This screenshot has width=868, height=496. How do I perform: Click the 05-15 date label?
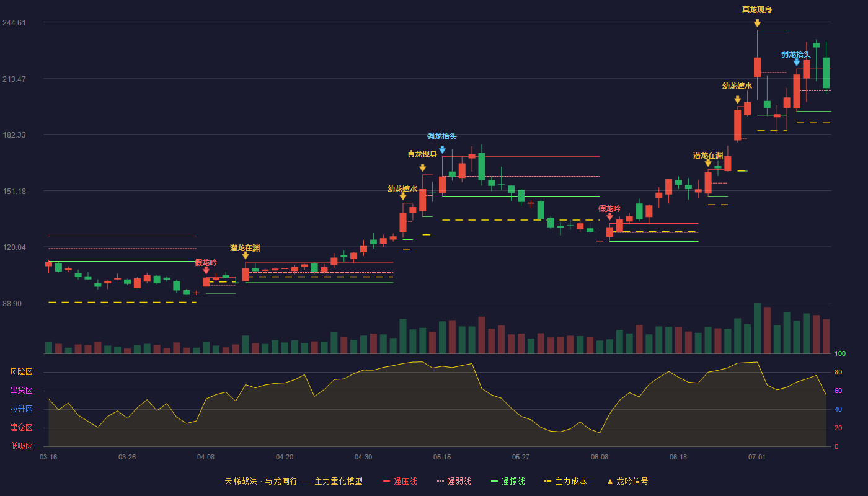[x=442, y=457]
